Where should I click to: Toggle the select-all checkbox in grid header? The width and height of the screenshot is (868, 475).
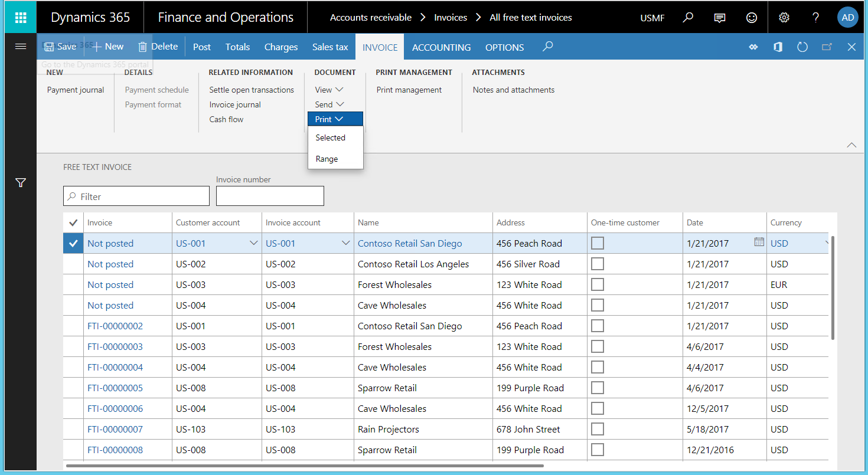pos(73,222)
